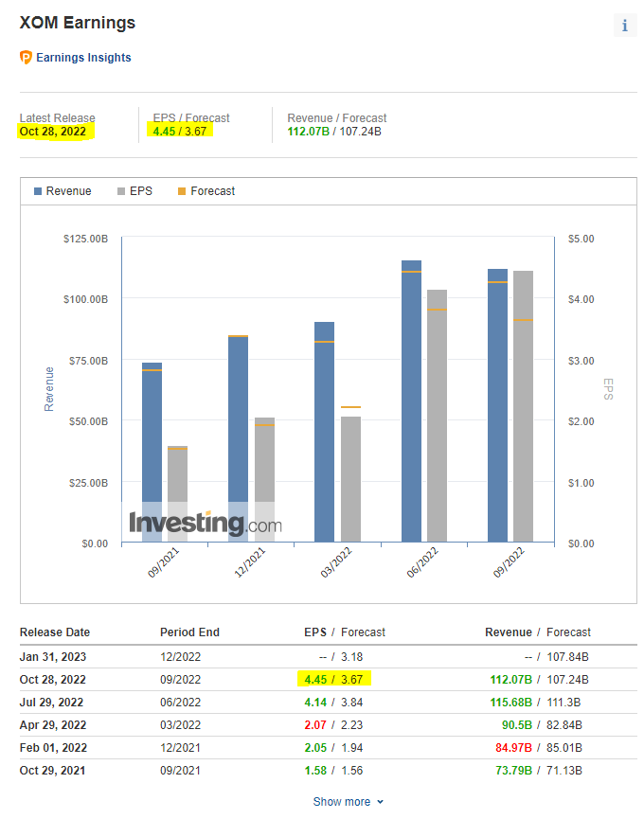Click the 12/2021 chart axis label
The height and width of the screenshot is (819, 644).
[250, 562]
